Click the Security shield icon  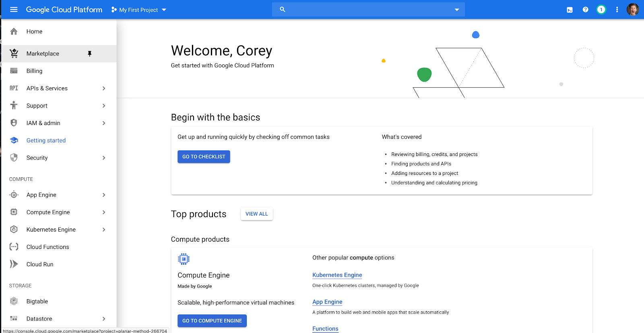(14, 158)
